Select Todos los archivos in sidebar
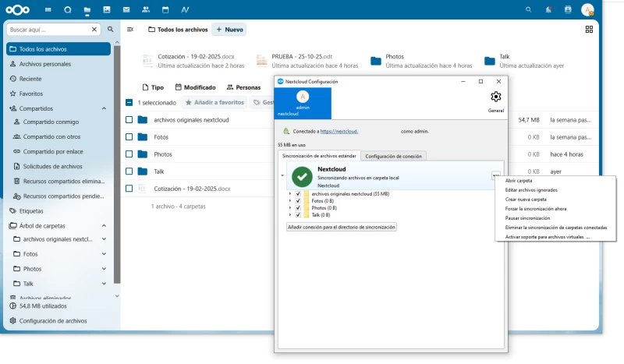This screenshot has width=624, height=364. click(x=58, y=49)
